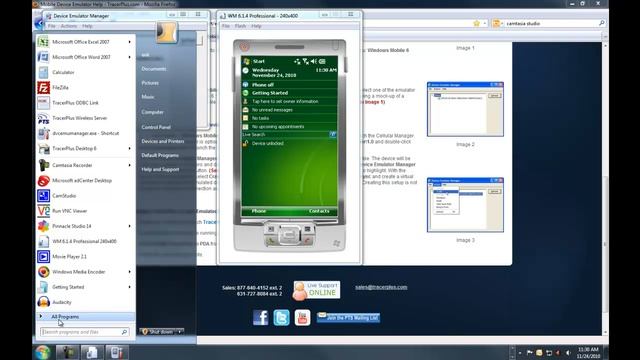
Task: Open File menu in WM 6.1.4 emulator
Action: [226, 26]
